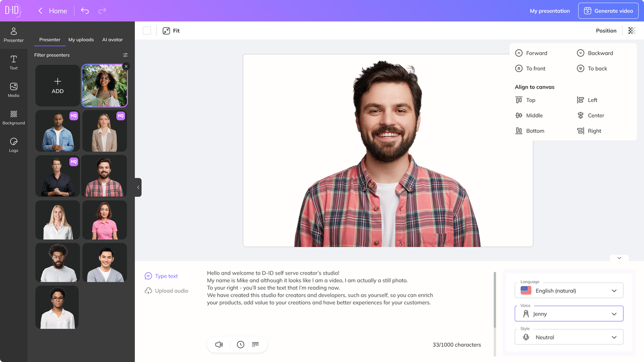Open the filter presenters settings icon
Image resolution: width=644 pixels, height=362 pixels.
click(x=125, y=55)
